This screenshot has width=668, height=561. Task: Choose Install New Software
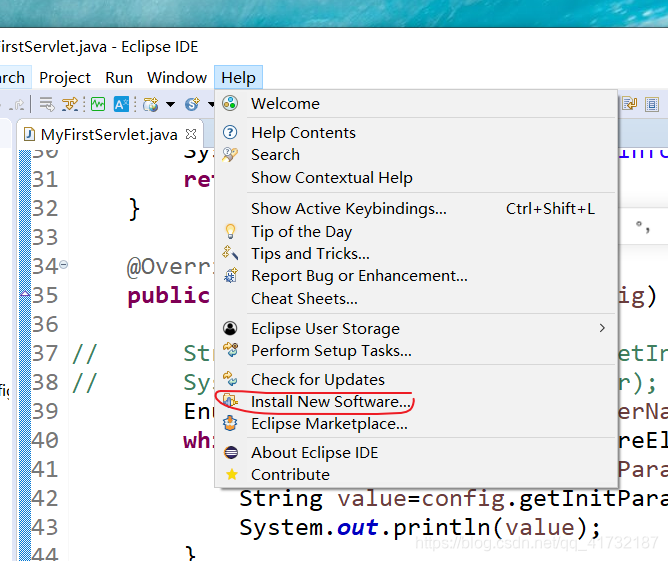click(415, 402)
